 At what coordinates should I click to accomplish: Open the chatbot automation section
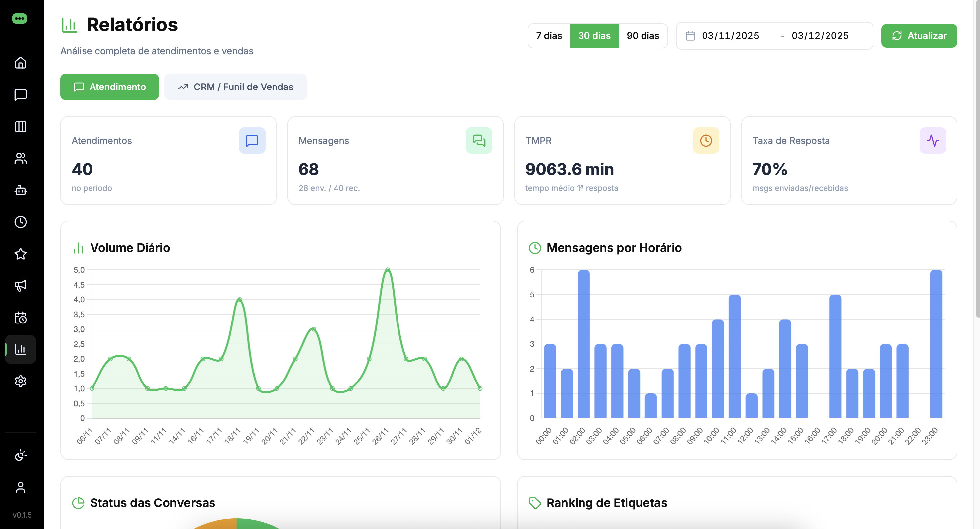click(20, 191)
